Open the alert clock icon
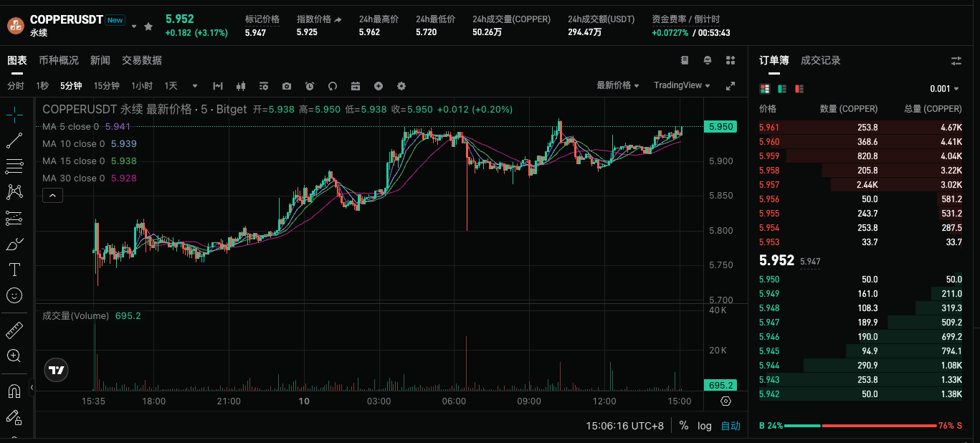The width and height of the screenshot is (980, 443). click(309, 86)
